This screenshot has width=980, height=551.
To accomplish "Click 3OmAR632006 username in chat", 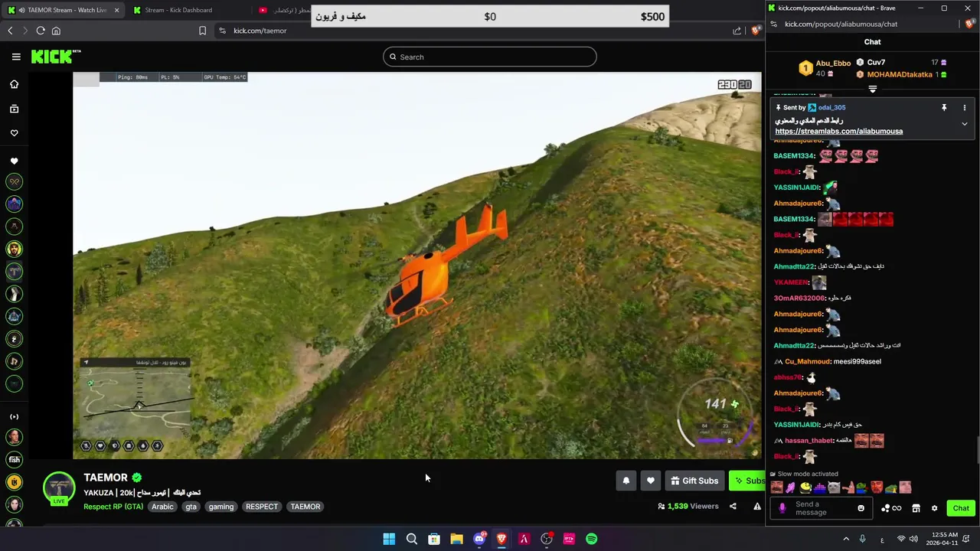I will (799, 298).
